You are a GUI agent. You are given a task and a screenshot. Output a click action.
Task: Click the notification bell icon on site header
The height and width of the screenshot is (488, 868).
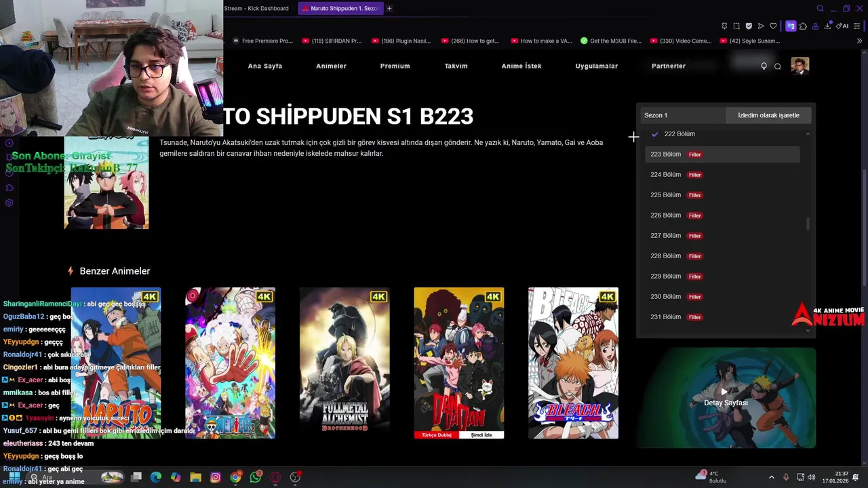point(764,66)
